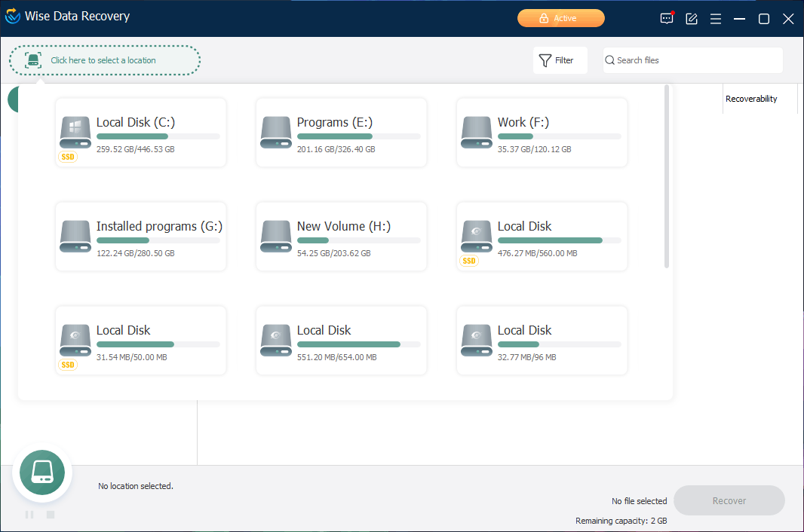The image size is (804, 532).
Task: Choose the 'New Volume (H:)' label
Action: [344, 227]
